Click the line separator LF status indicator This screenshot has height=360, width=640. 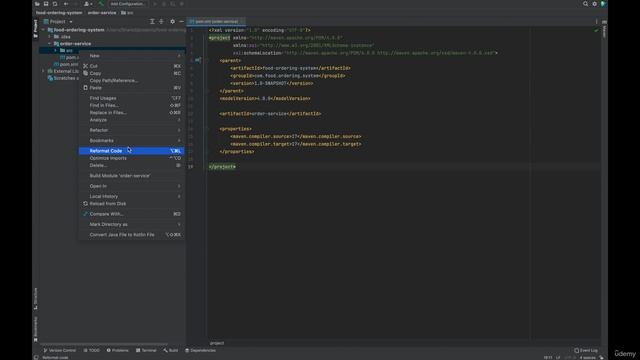coord(558,358)
